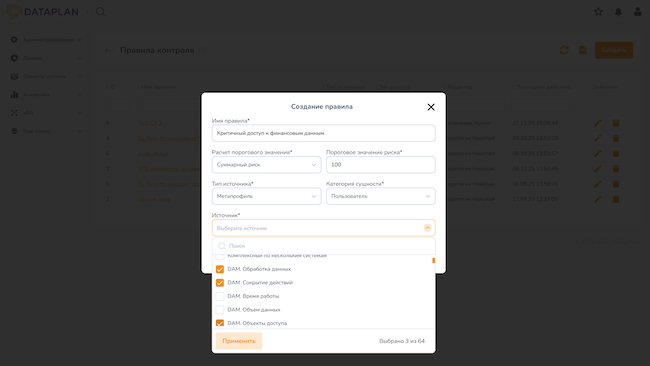
Task: Open user profile icon in header
Action: click(638, 12)
